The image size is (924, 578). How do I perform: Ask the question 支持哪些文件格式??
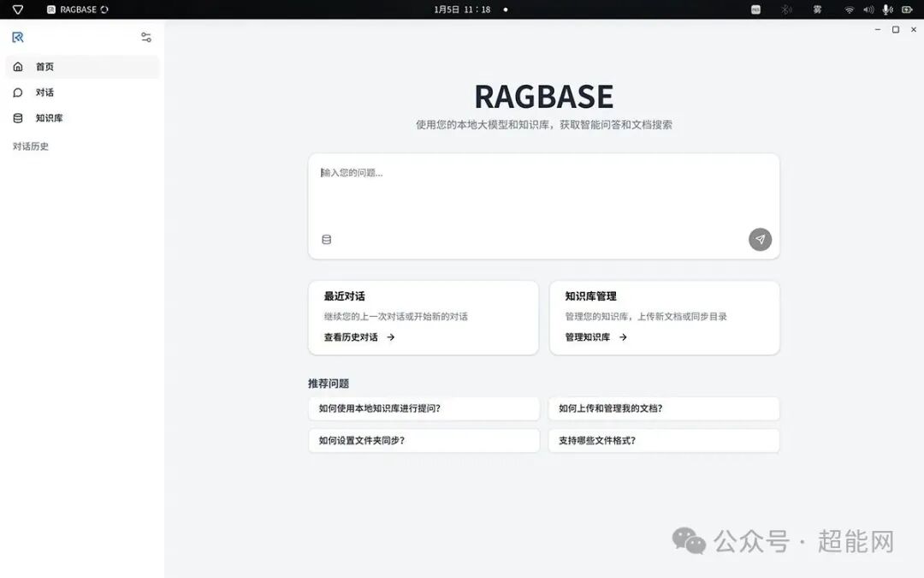[665, 440]
